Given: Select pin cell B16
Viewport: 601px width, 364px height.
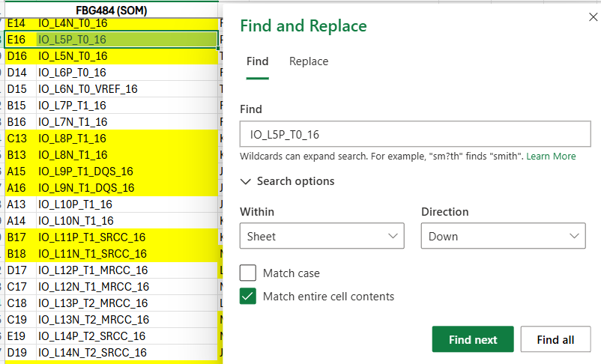Looking at the screenshot, I should click(20, 122).
